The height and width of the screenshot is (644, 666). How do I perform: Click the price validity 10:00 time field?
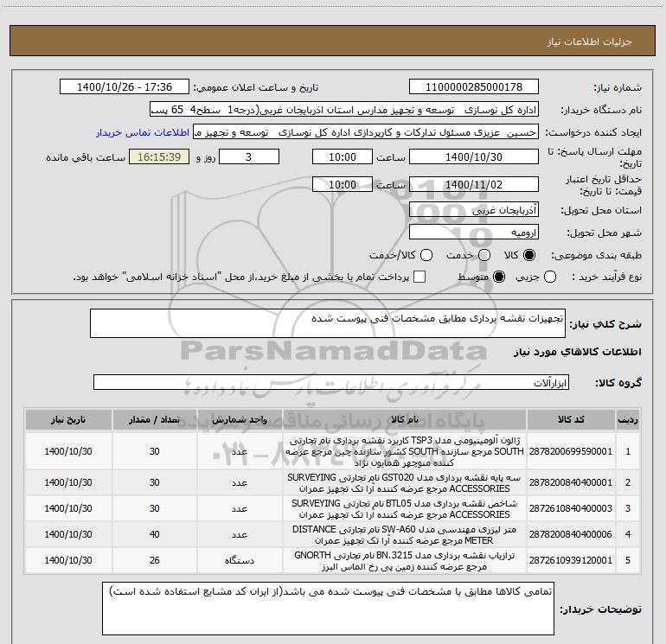click(x=343, y=185)
